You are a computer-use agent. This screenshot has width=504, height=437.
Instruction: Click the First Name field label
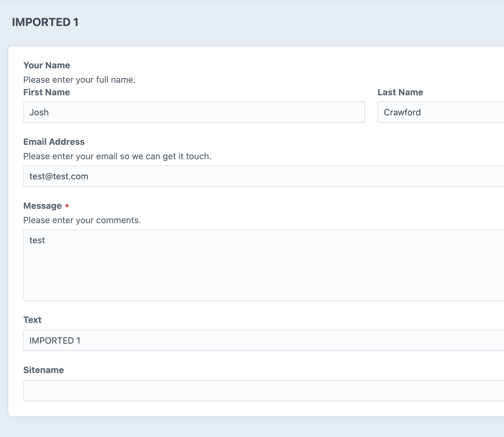click(46, 92)
